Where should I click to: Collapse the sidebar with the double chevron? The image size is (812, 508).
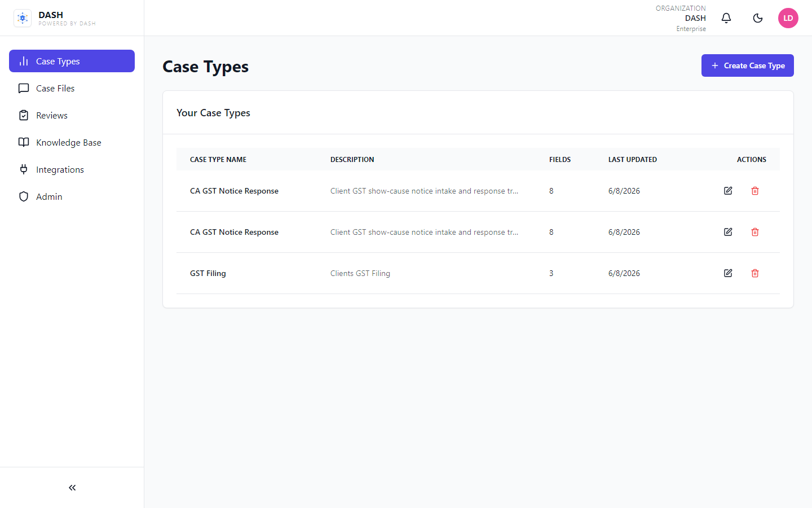72,488
